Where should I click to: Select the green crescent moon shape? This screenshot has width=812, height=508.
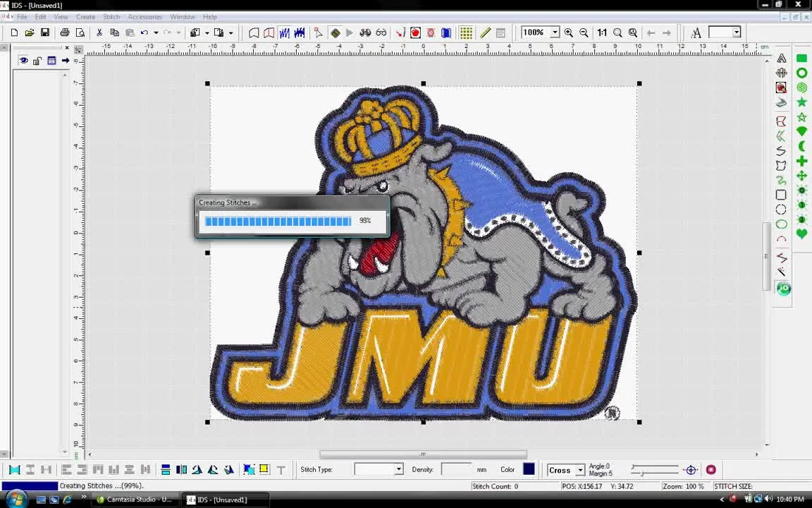point(801,146)
